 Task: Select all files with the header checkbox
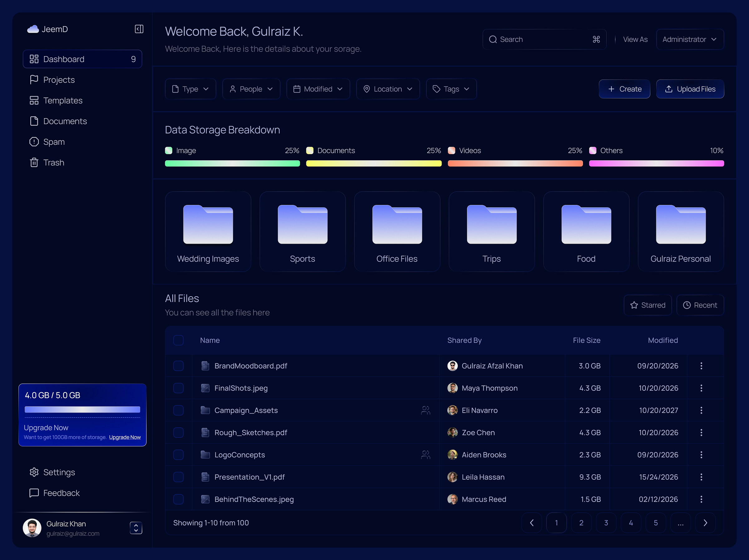click(179, 340)
